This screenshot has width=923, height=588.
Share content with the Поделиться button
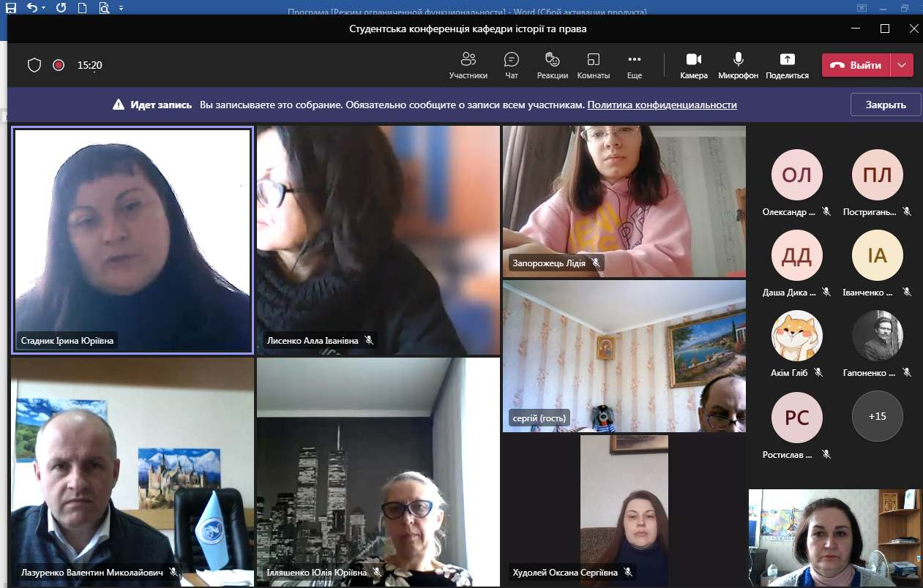788,66
